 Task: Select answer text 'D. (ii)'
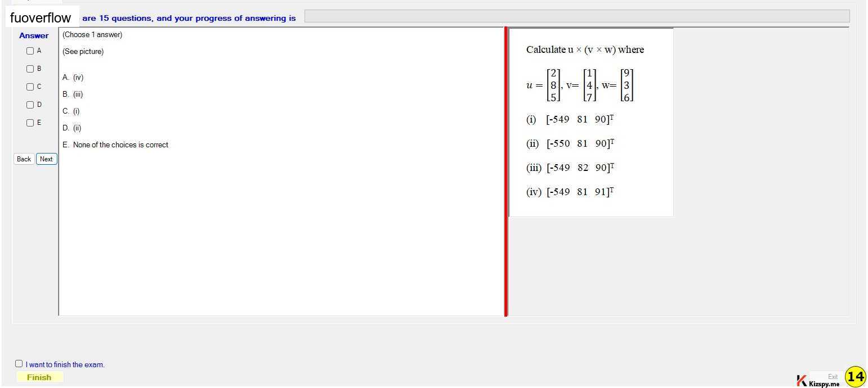pos(72,128)
